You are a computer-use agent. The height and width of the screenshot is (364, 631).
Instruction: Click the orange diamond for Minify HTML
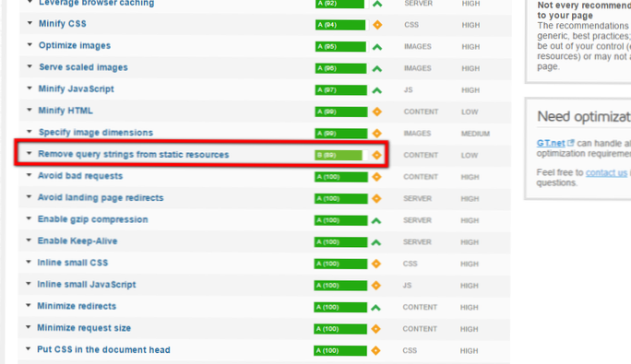377,112
